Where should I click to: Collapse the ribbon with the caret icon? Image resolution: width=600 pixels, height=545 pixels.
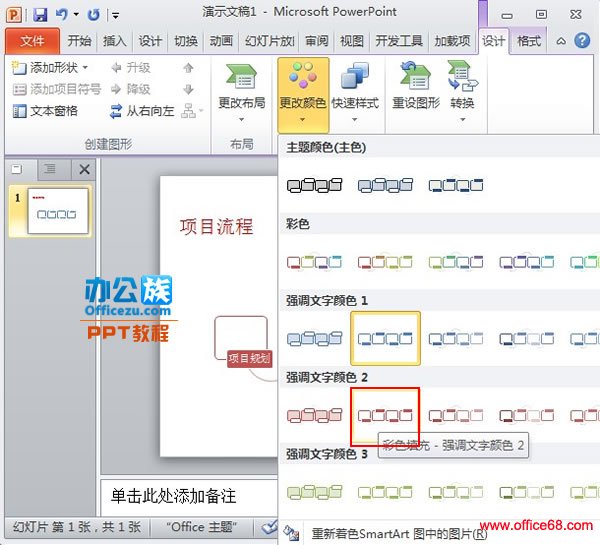point(561,41)
